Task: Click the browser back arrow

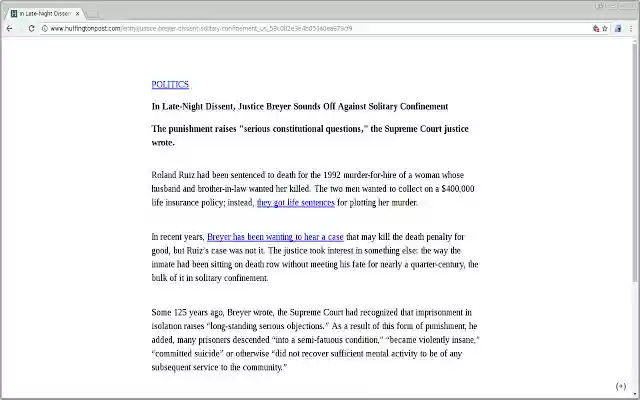Action: (9, 28)
